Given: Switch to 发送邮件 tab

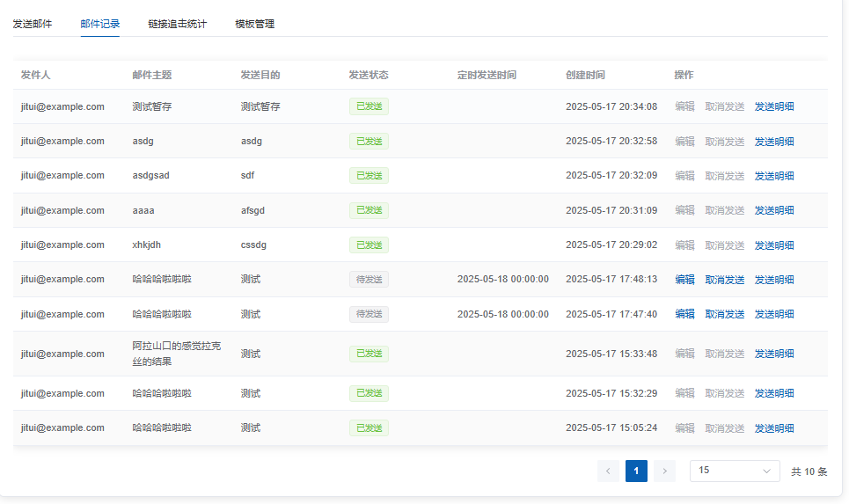Looking at the screenshot, I should 33,24.
